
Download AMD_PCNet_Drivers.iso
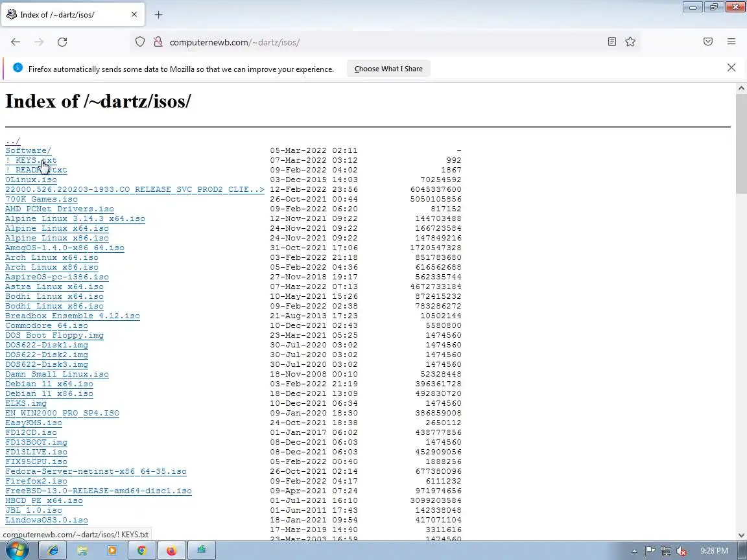point(60,209)
